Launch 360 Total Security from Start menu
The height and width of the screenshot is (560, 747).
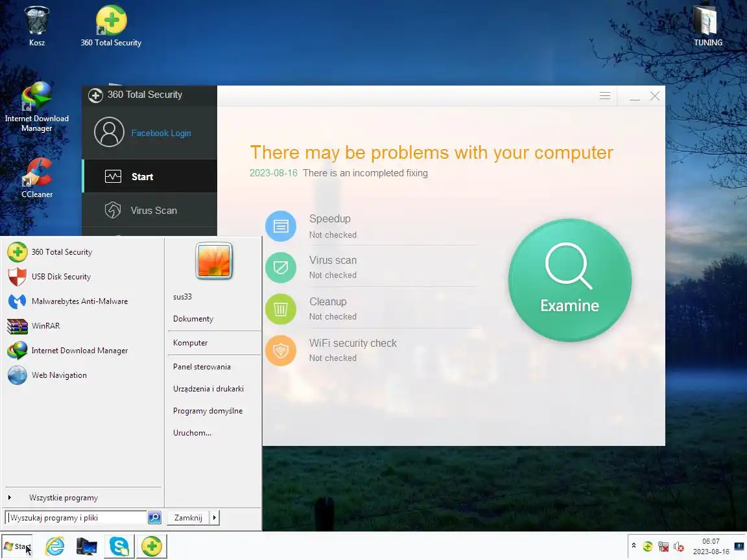click(x=83, y=252)
